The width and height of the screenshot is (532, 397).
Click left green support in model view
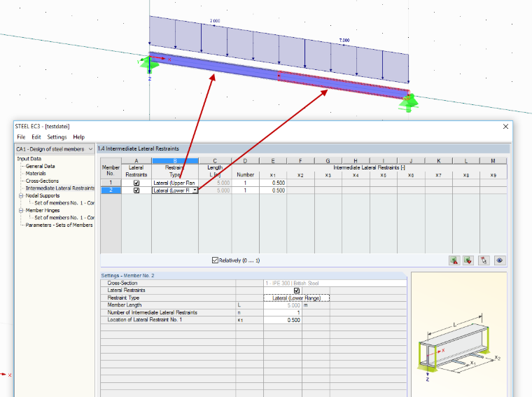click(x=148, y=64)
